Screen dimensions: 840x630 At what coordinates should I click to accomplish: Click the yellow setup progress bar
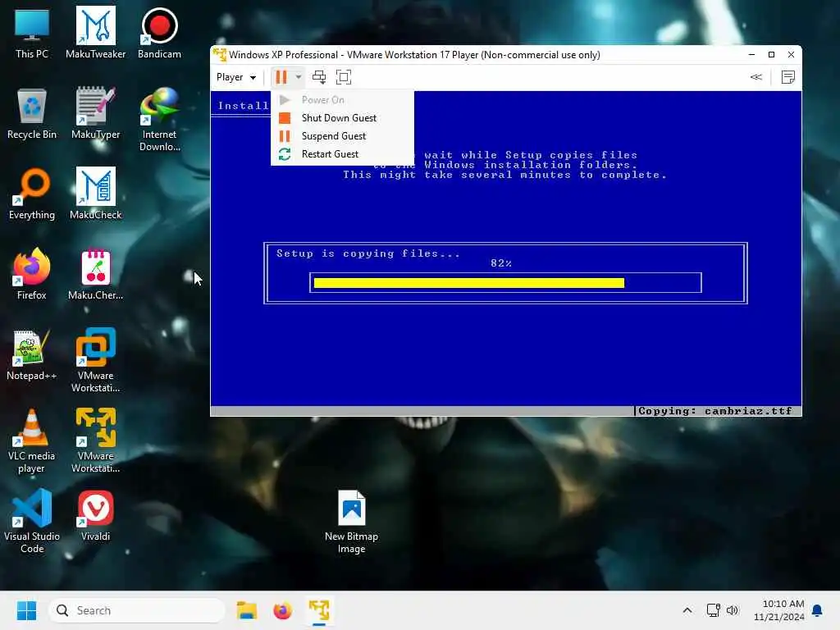pyautogui.click(x=468, y=283)
